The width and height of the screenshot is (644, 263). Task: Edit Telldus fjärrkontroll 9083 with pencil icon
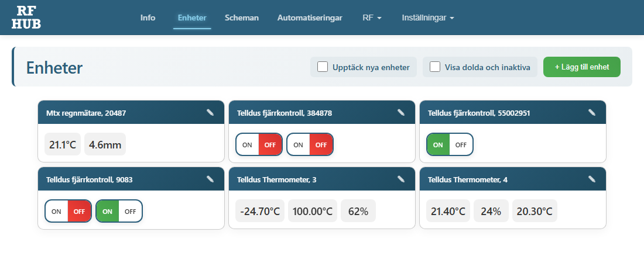tap(210, 179)
